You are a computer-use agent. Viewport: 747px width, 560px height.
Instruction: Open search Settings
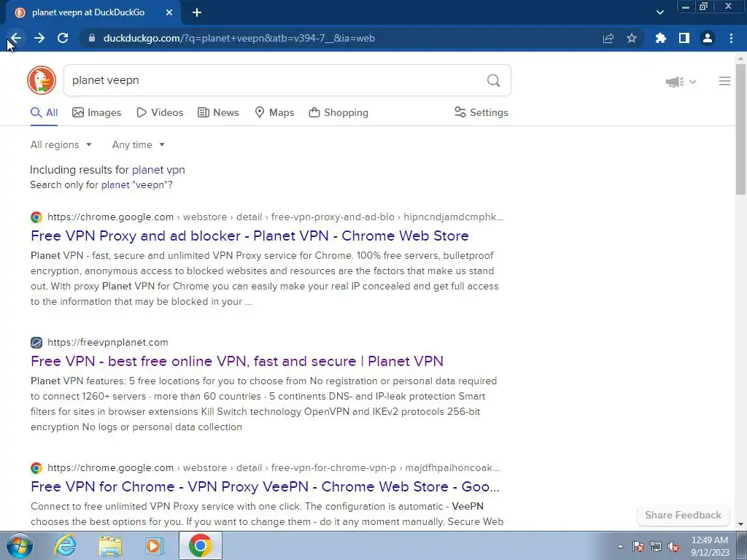click(481, 113)
